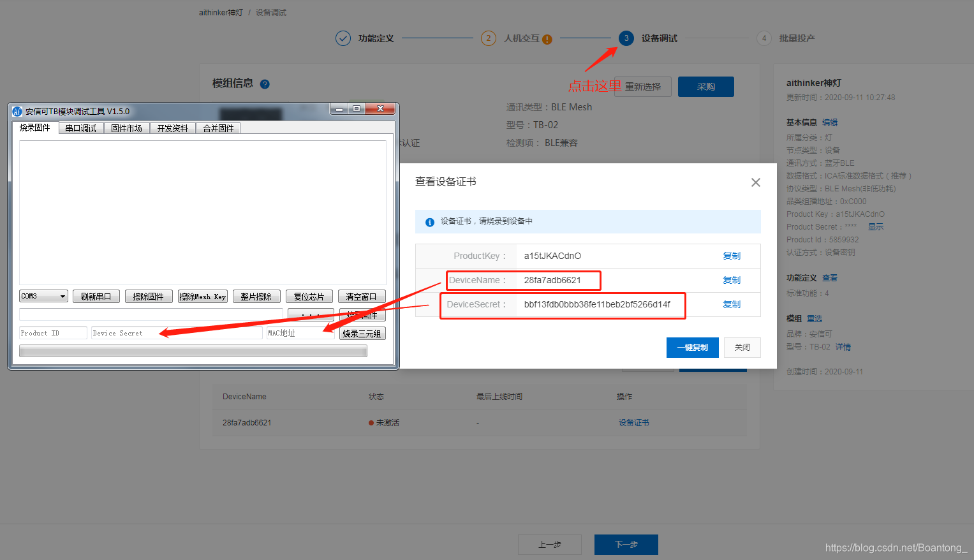
Task: Click the 编辑 link beside 基本信息
Action: click(830, 122)
